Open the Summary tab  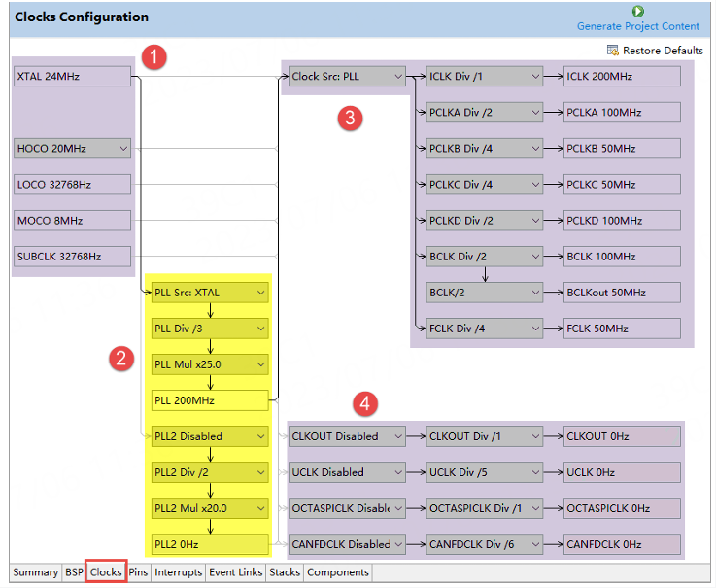coord(35,572)
